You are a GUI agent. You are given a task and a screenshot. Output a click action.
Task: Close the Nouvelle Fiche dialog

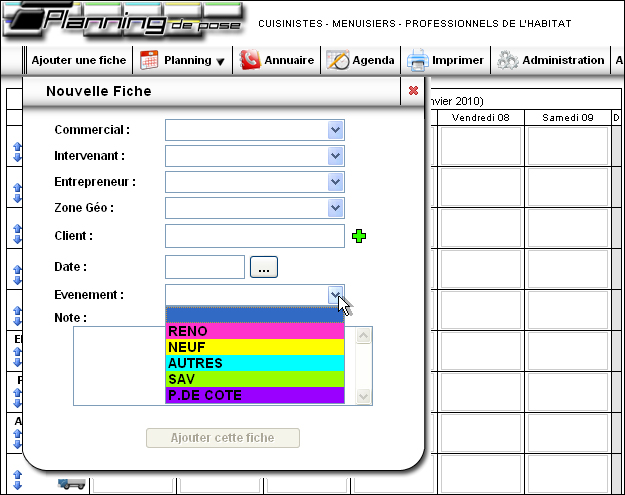[x=414, y=91]
